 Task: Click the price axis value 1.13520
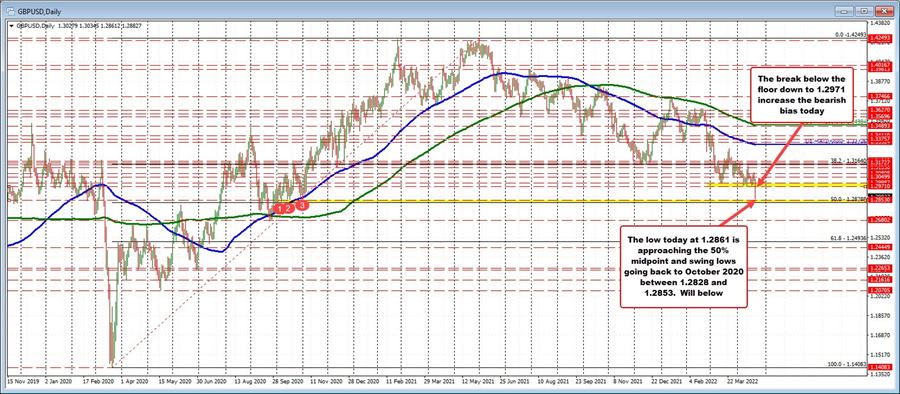pyautogui.click(x=879, y=374)
